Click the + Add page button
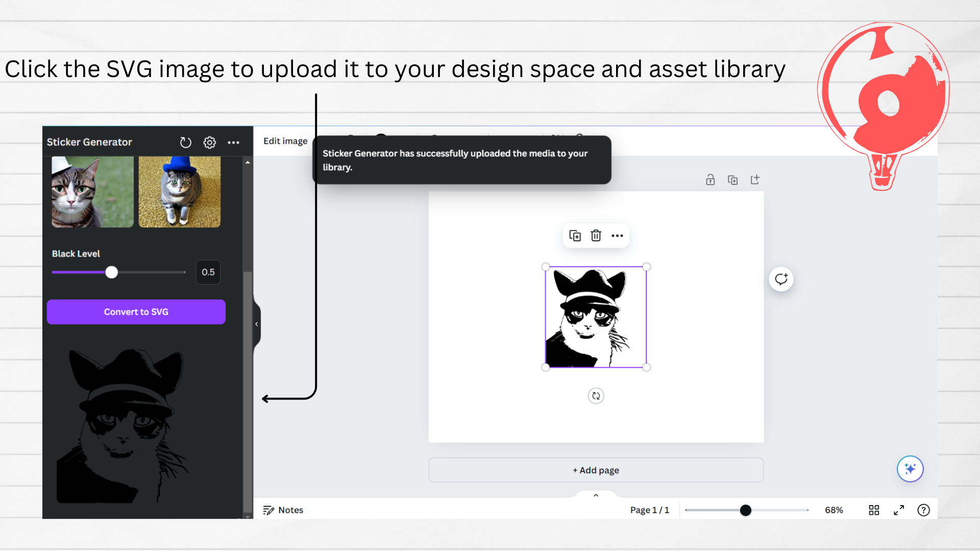980x551 pixels. 596,470
